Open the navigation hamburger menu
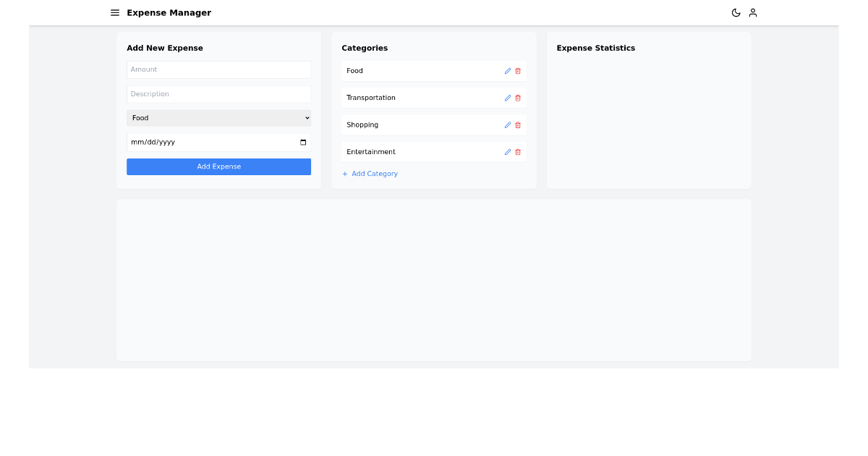This screenshot has width=868, height=456. [114, 12]
